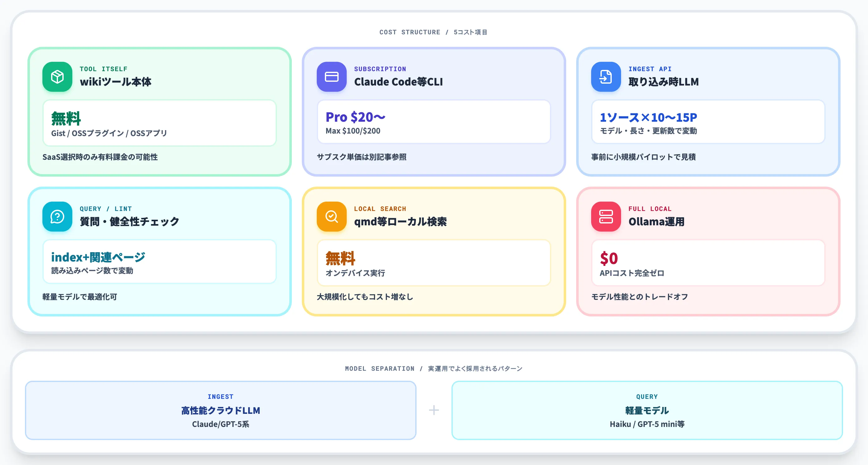Click 'Haiku / GPT-5 mini等' text
The height and width of the screenshot is (465, 868).
[x=647, y=424]
